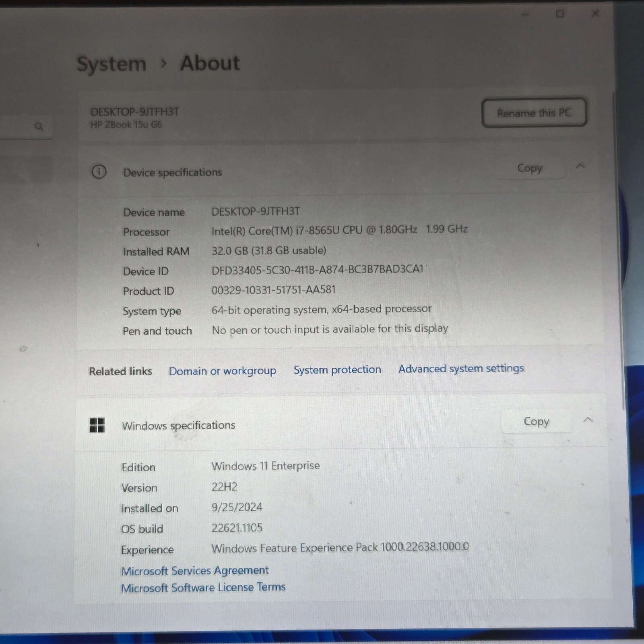Select Edition value Windows 11 Enterprise
Viewport: 644px width, 644px height.
pos(266,466)
